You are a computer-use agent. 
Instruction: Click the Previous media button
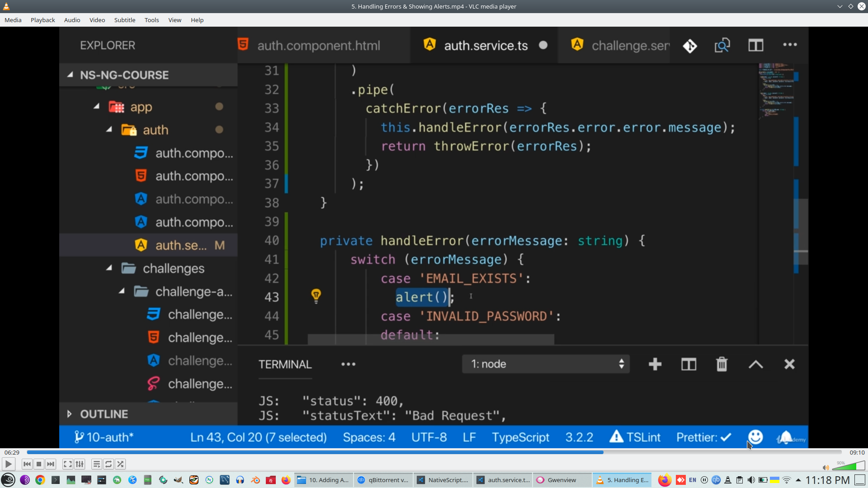[27, 464]
